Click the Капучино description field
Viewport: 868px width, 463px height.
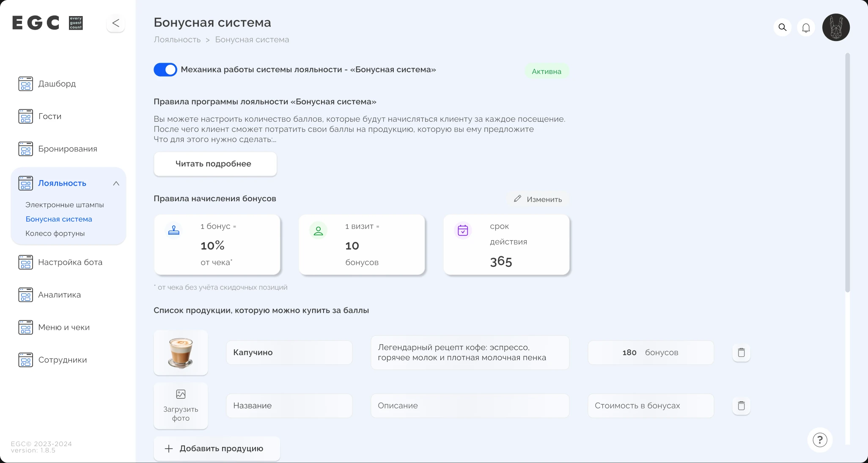click(x=470, y=353)
